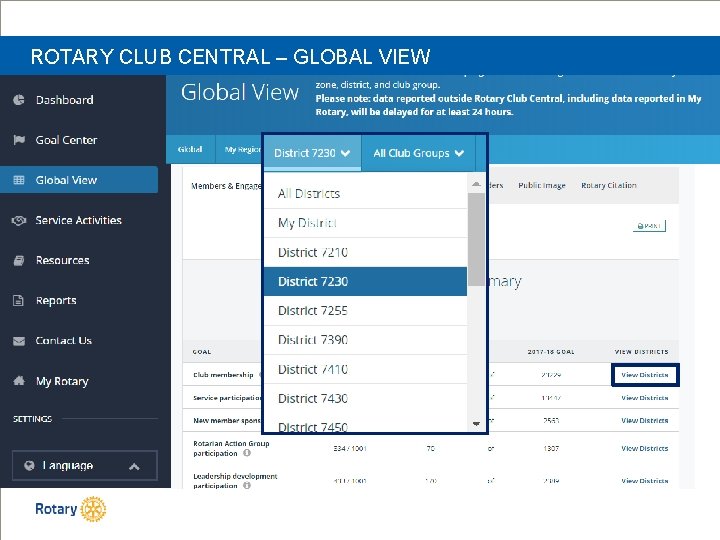Screen dimensions: 720x540
Task: Open Goal Center in the sidebar
Action: pyautogui.click(x=66, y=140)
